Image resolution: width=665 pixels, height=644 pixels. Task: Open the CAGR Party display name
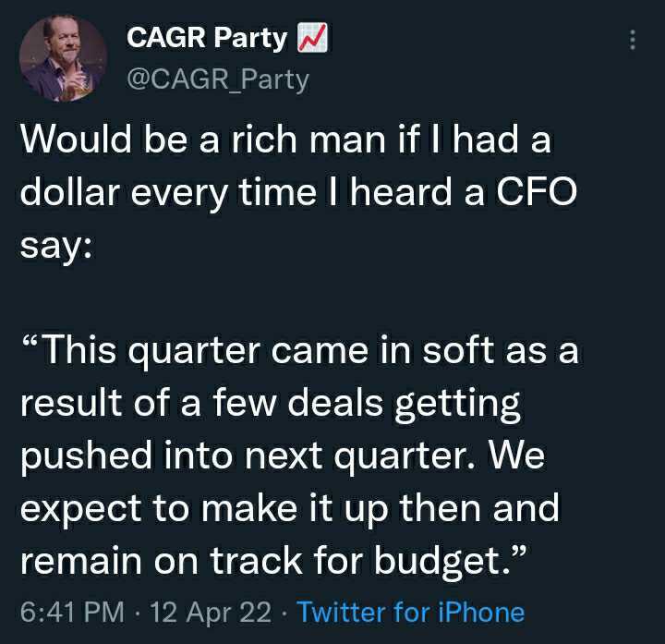[205, 38]
